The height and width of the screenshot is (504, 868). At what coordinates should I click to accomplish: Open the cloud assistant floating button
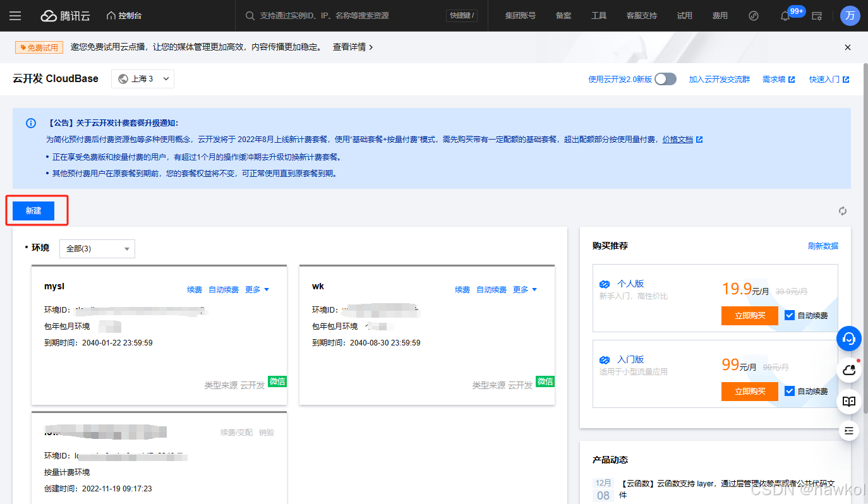coord(849,370)
